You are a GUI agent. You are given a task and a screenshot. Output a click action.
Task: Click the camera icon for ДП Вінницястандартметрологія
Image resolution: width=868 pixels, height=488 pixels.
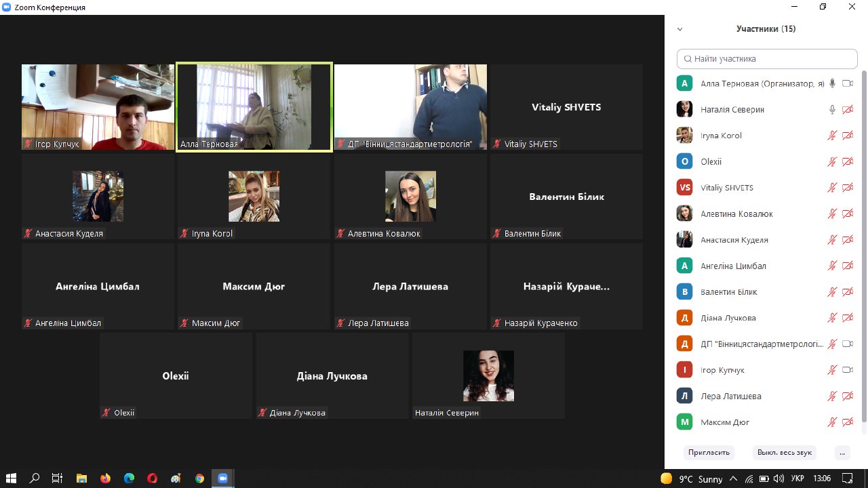coord(847,344)
